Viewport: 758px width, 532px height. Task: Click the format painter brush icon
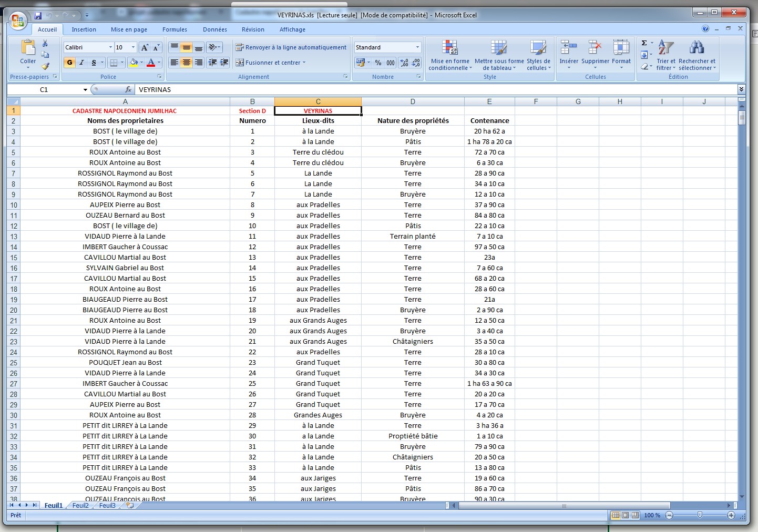[45, 66]
